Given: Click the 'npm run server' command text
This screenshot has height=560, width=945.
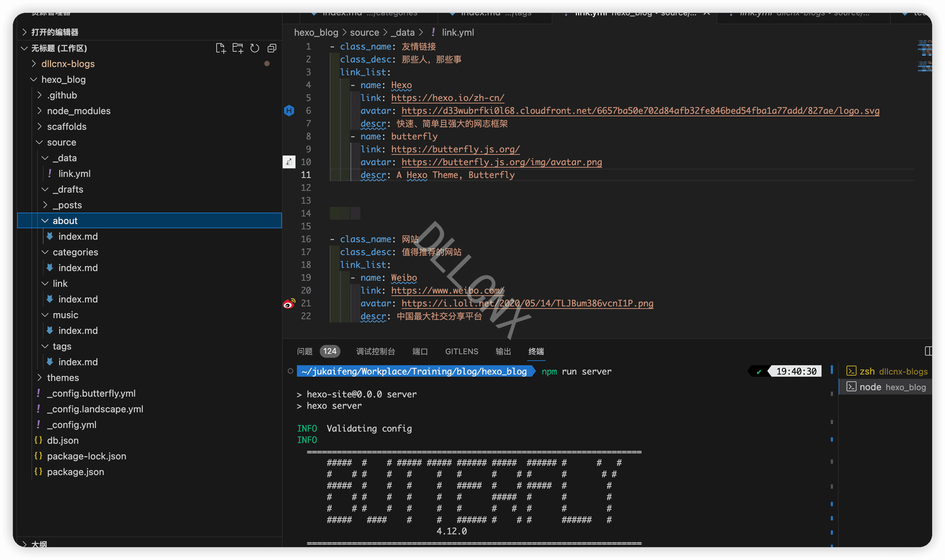Looking at the screenshot, I should coord(576,372).
